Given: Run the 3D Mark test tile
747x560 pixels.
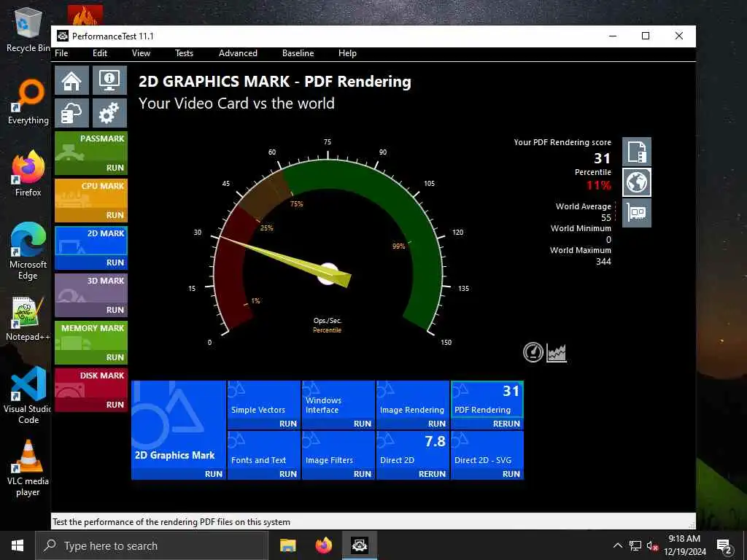Looking at the screenshot, I should click(91, 295).
